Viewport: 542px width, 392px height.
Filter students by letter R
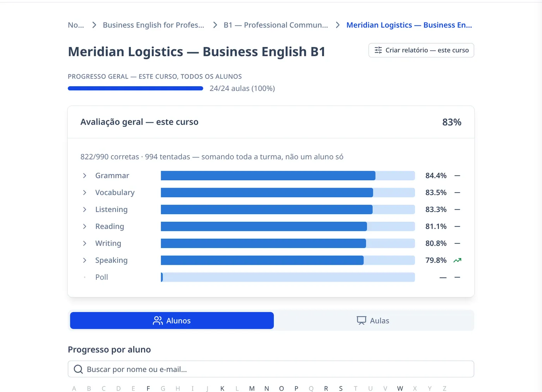[x=326, y=389]
